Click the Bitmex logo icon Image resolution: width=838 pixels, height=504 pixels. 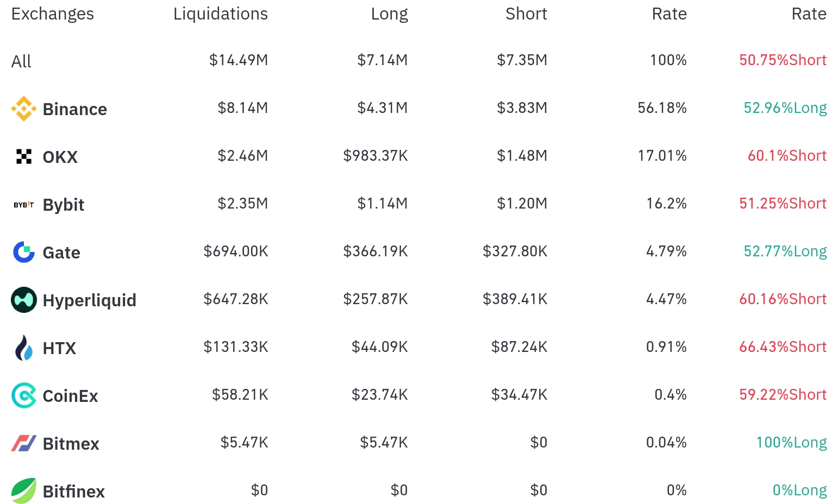(24, 443)
